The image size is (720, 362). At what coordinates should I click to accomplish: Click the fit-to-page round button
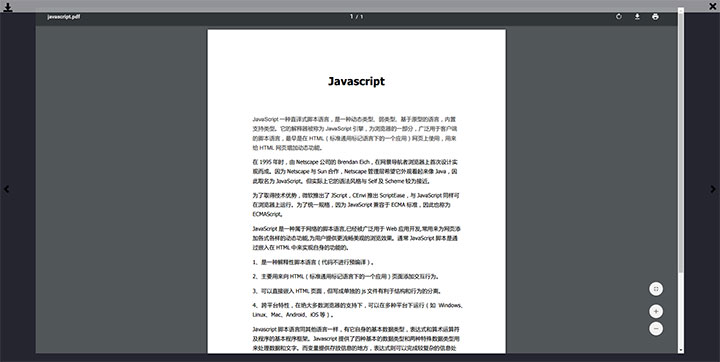(x=656, y=289)
